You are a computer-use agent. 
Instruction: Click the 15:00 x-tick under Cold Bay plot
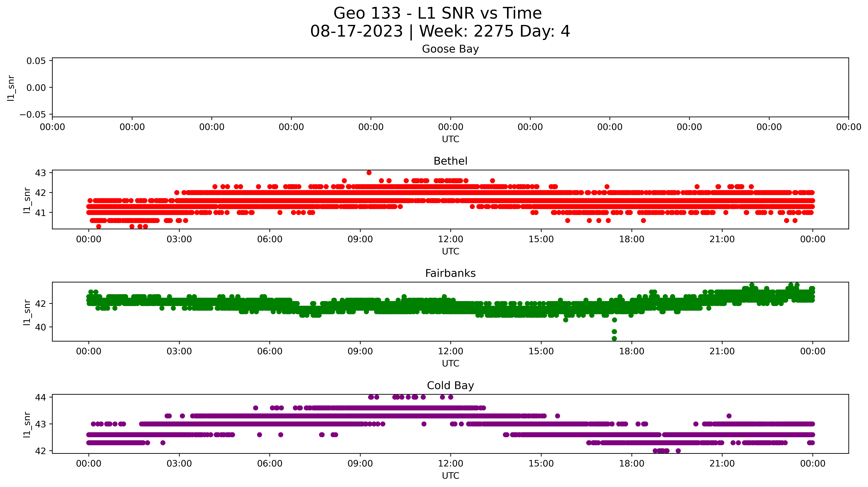(541, 464)
